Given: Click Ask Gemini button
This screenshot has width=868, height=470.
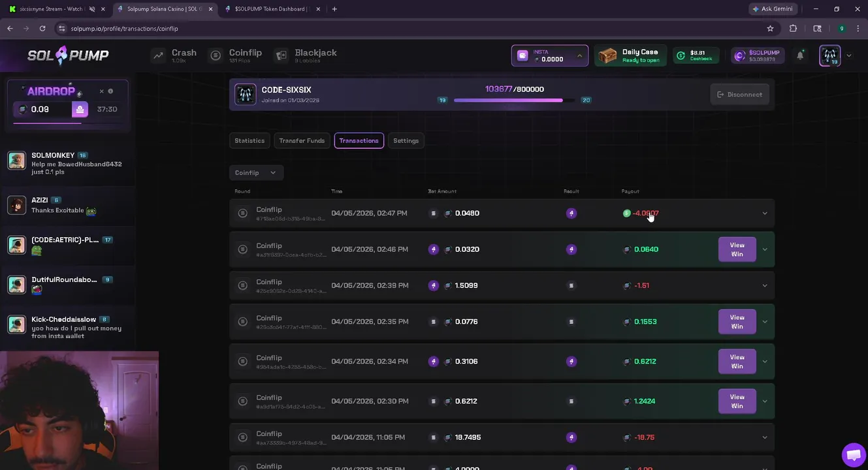Looking at the screenshot, I should click(774, 9).
